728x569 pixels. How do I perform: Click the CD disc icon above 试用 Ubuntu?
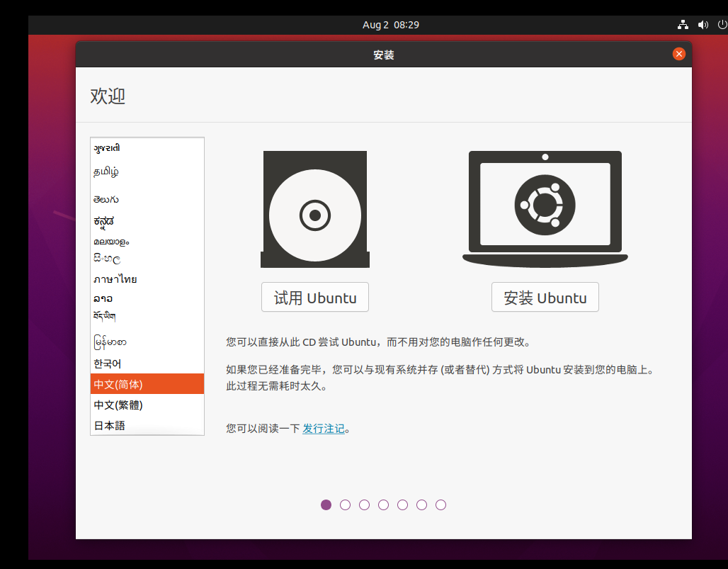coord(315,209)
